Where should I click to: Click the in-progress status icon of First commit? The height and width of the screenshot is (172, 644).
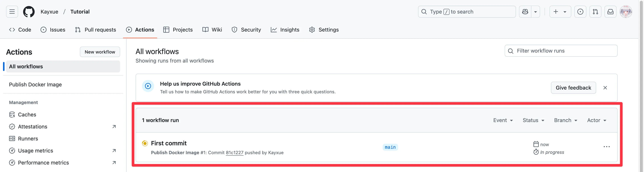point(145,143)
